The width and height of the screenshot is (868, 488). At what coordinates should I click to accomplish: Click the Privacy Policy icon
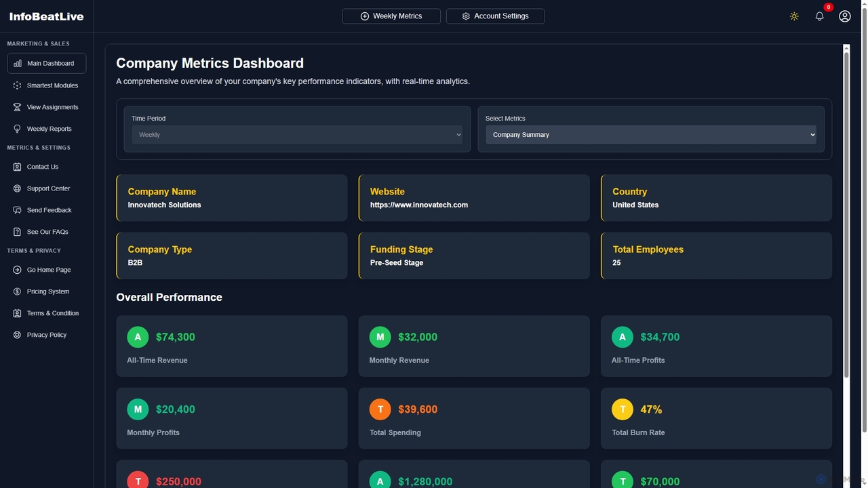coord(18,335)
